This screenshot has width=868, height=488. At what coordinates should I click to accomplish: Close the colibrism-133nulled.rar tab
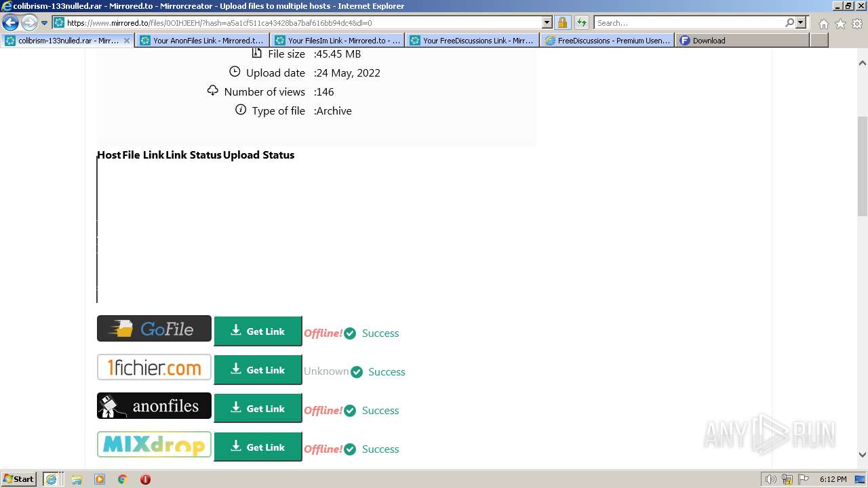[x=127, y=41]
